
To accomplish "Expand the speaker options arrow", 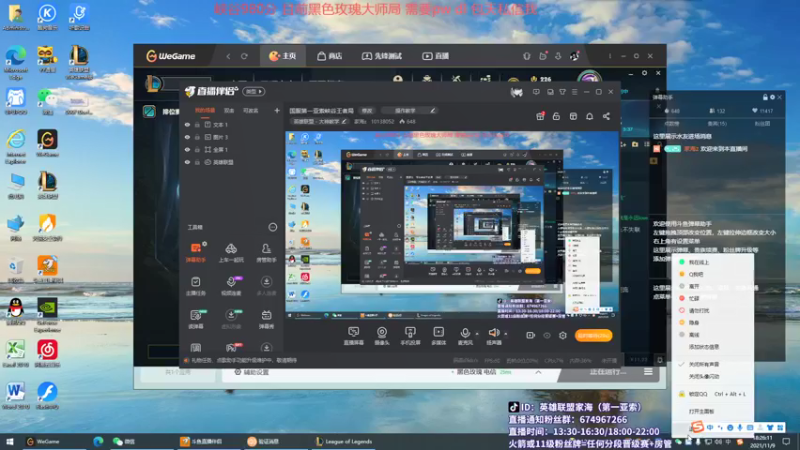I will pos(506,334).
